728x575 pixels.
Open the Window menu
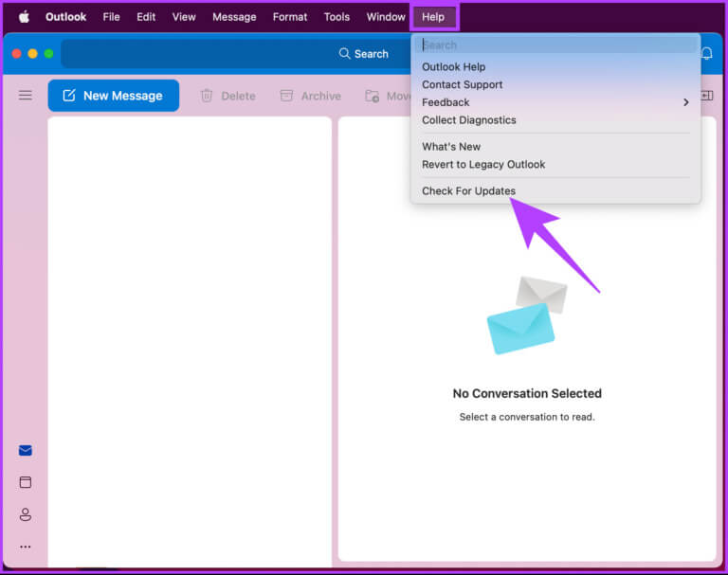coord(386,17)
